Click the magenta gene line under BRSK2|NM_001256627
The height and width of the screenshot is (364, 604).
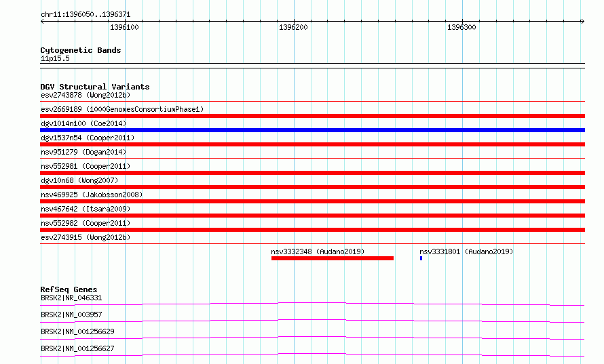pos(312,354)
